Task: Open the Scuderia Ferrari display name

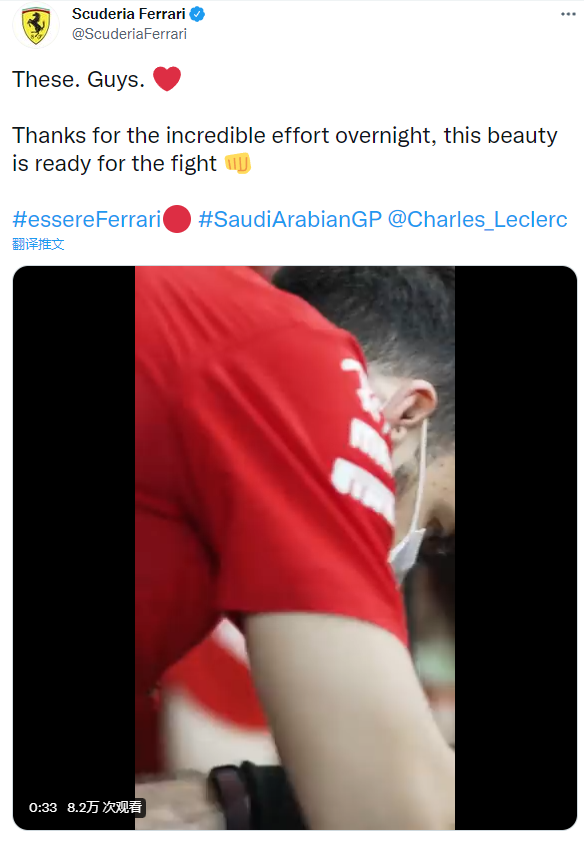Action: 129,14
